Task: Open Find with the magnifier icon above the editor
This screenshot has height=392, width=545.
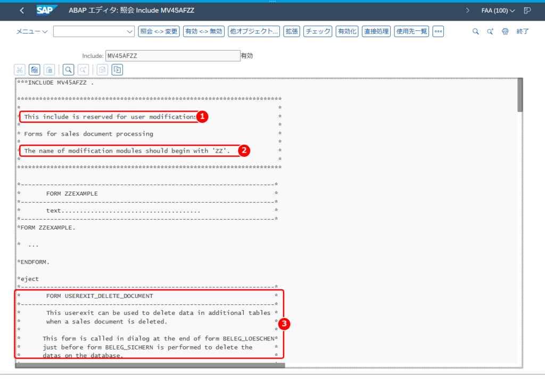Action: click(69, 70)
